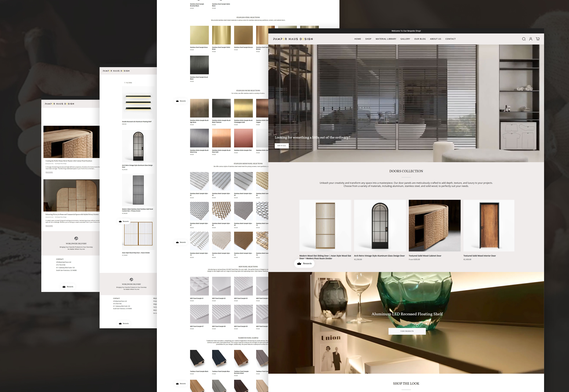Select Stainless Steel Sample Polish Brass swatch

[221, 35]
